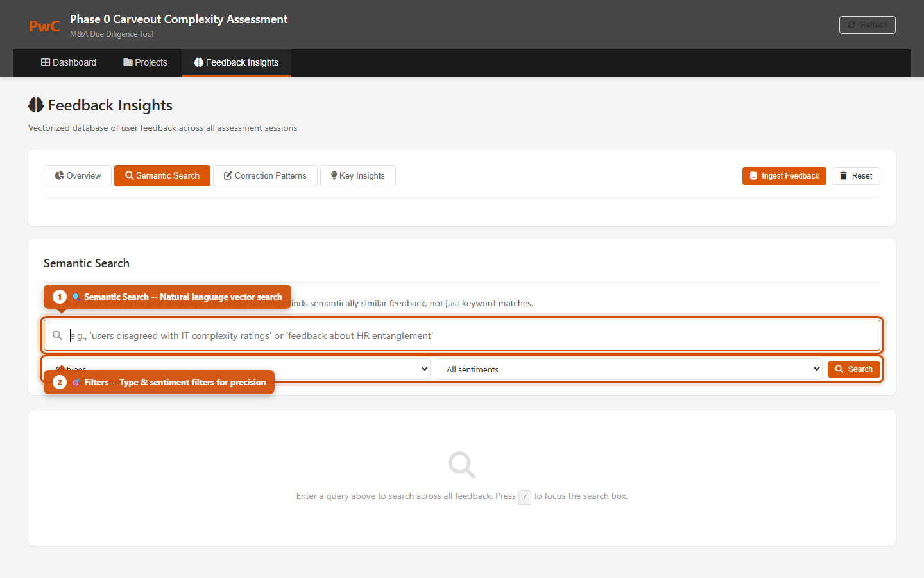
Task: Switch to the Dashboard tab
Action: (69, 62)
